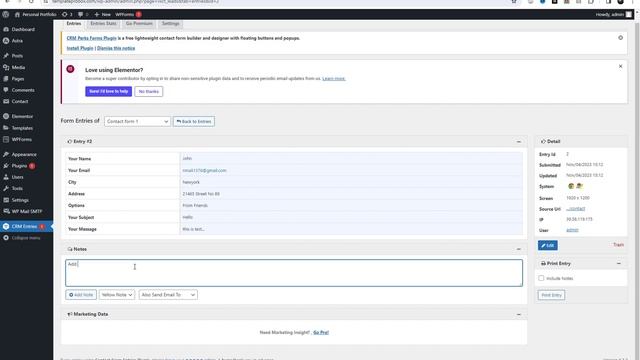640x360 pixels.
Task: Click the Media sidebar icon
Action: click(x=6, y=67)
